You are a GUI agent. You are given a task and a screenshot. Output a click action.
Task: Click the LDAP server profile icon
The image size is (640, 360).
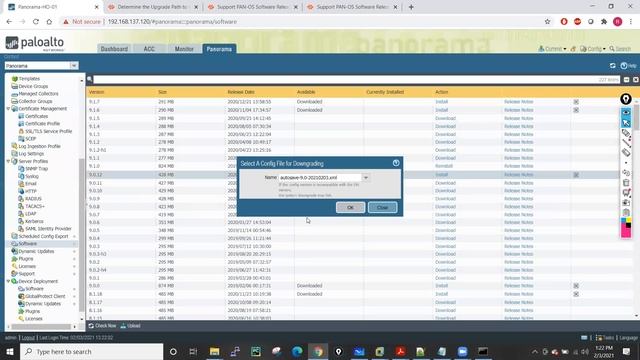tap(21, 213)
